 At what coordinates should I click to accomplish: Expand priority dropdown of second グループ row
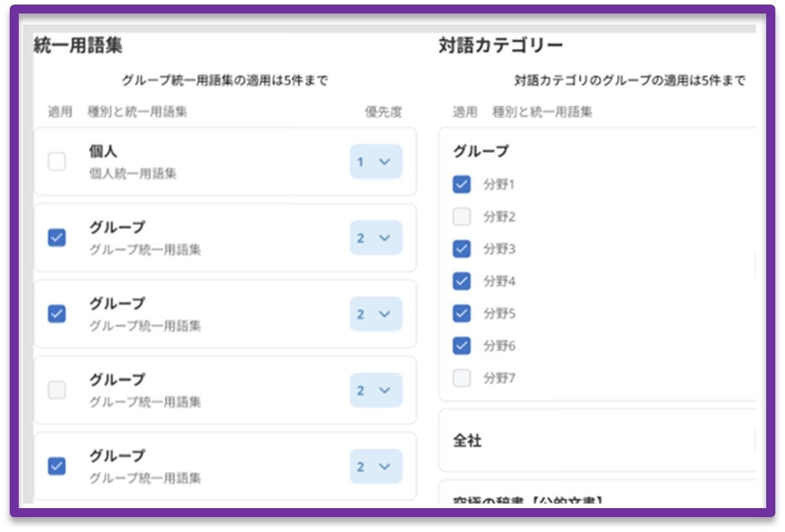[x=376, y=314]
